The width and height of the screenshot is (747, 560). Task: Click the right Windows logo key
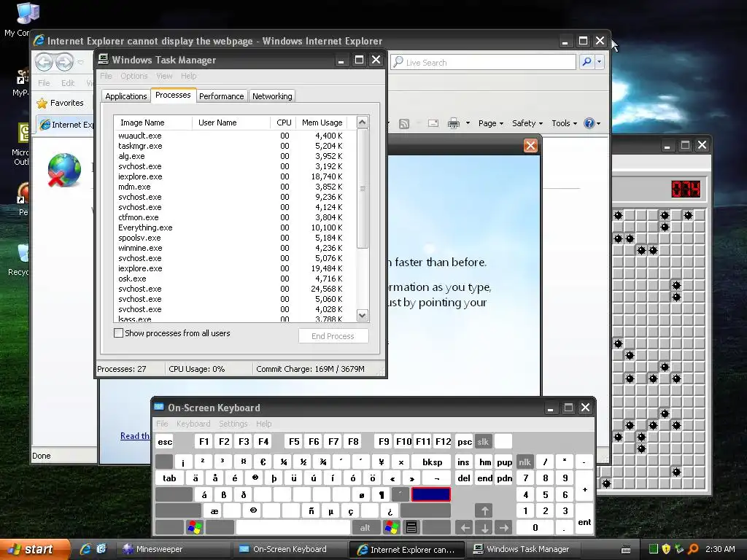[392, 527]
